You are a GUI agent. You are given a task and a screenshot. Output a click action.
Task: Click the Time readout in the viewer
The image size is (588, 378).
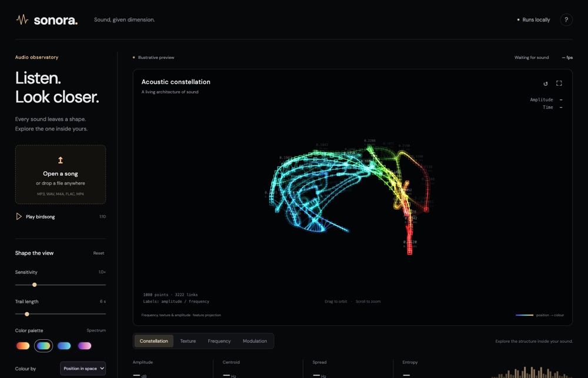tap(552, 107)
